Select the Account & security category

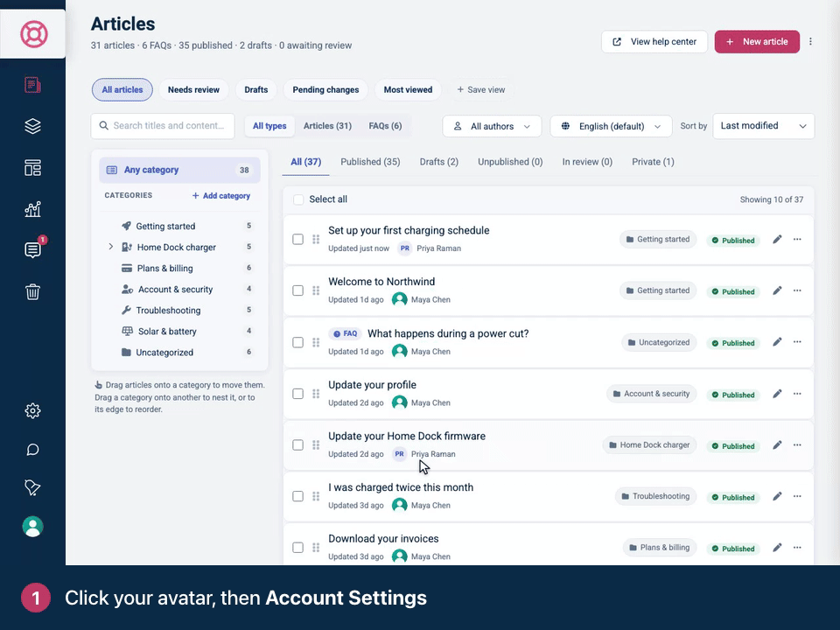[179, 290]
